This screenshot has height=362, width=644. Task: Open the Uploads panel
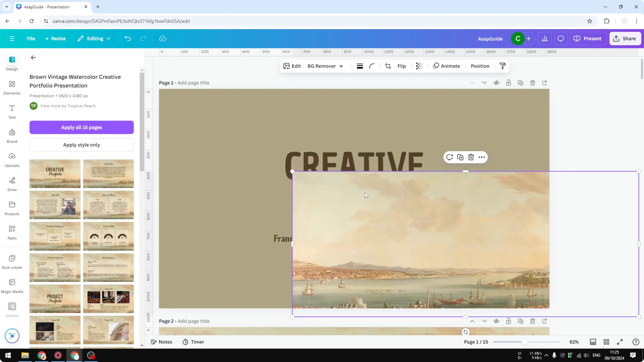[x=12, y=160]
